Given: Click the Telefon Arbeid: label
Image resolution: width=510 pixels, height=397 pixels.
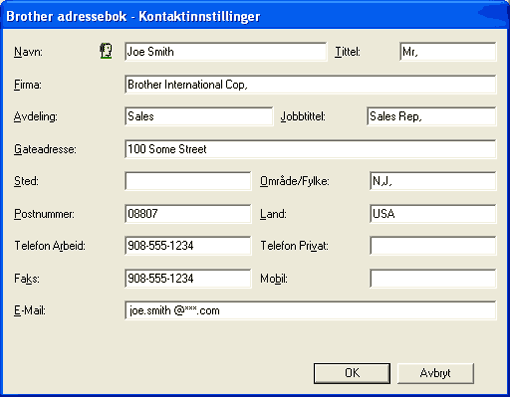Looking at the screenshot, I should [50, 246].
